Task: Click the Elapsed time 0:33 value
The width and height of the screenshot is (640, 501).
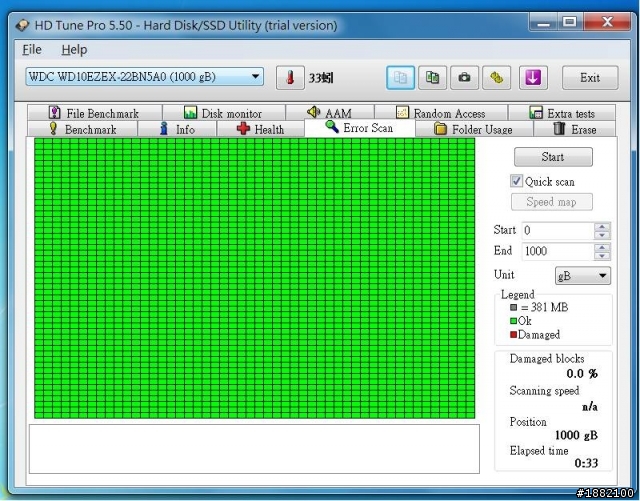Action: (586, 463)
